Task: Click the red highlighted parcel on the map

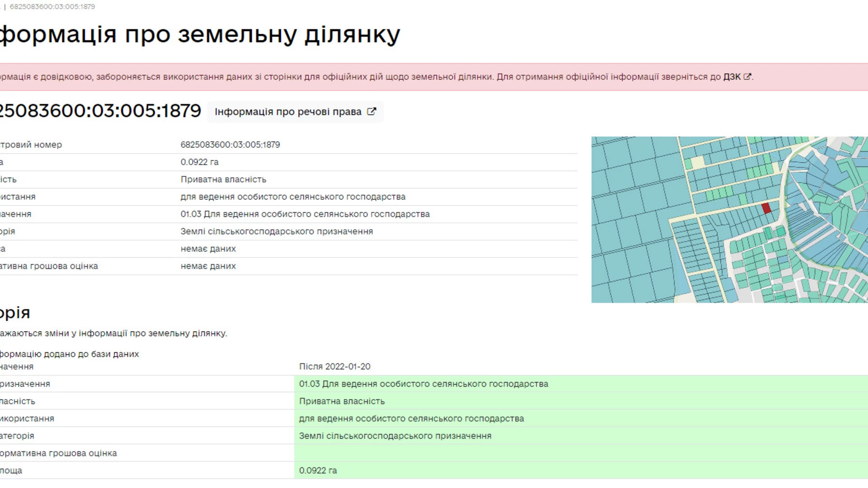Action: pos(766,208)
